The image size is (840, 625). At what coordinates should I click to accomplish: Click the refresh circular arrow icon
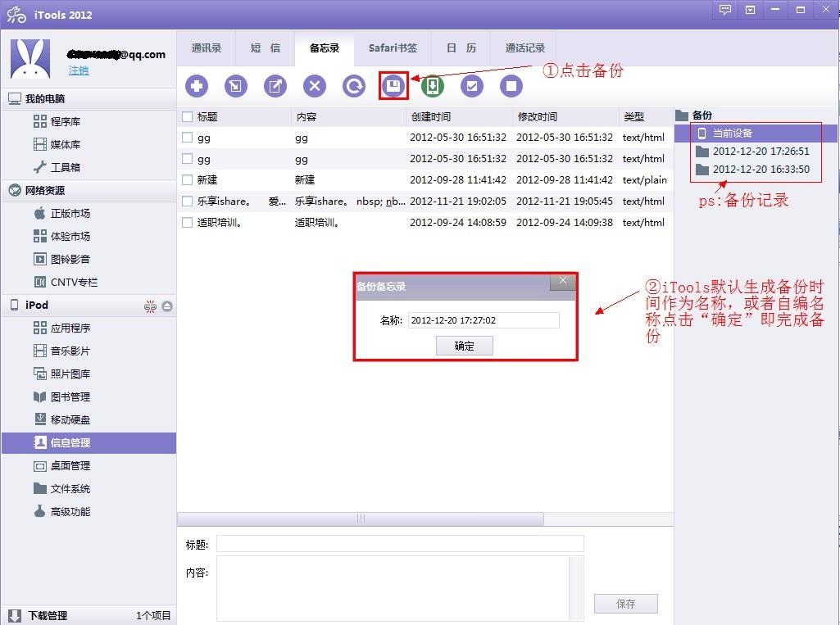354,86
